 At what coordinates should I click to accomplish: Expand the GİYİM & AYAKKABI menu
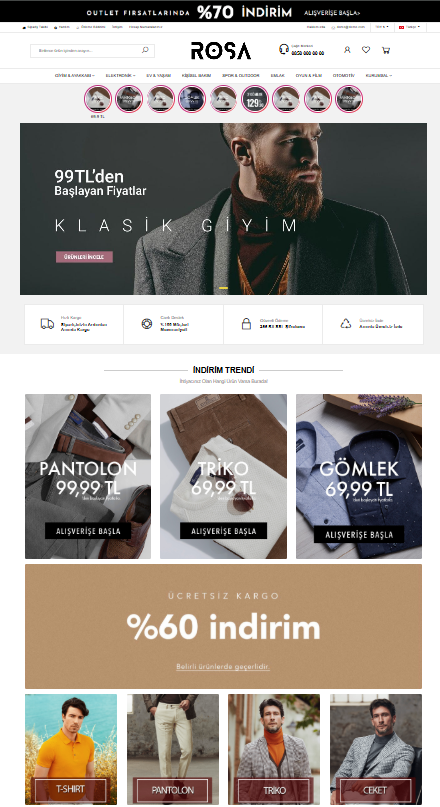[x=75, y=76]
